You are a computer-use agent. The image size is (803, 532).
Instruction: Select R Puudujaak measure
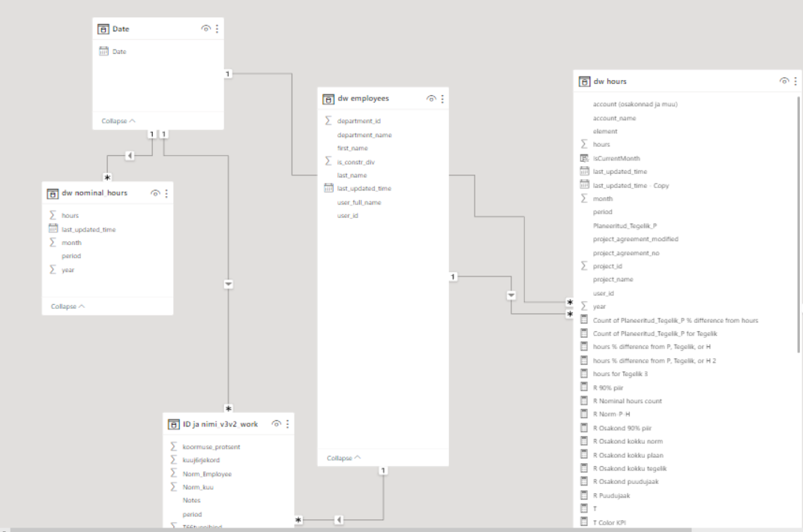point(612,495)
